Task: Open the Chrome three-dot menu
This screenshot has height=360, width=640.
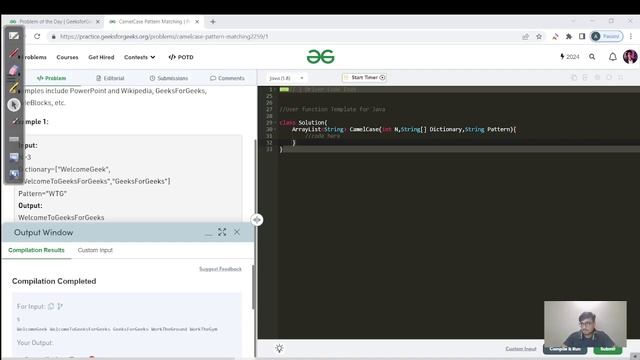Action: pyautogui.click(x=631, y=36)
